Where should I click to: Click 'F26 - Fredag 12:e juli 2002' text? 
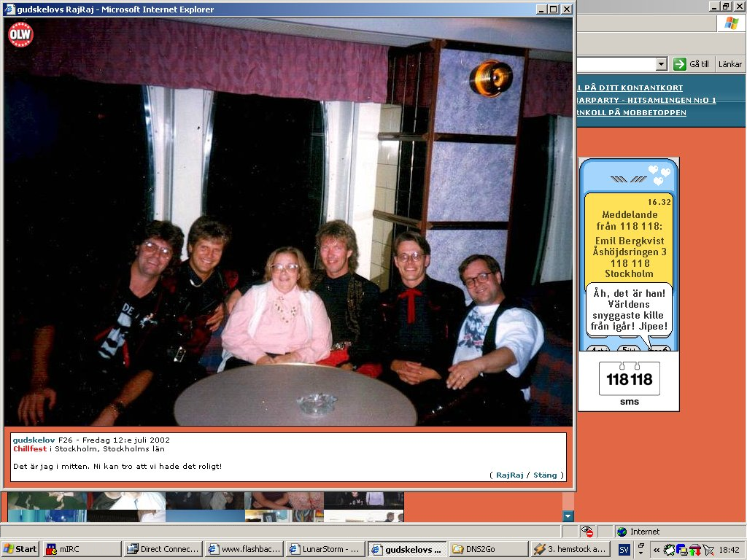(114, 440)
